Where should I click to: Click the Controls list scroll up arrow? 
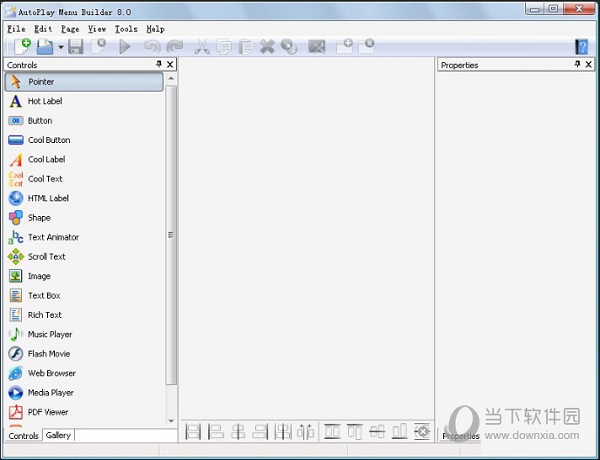point(171,78)
